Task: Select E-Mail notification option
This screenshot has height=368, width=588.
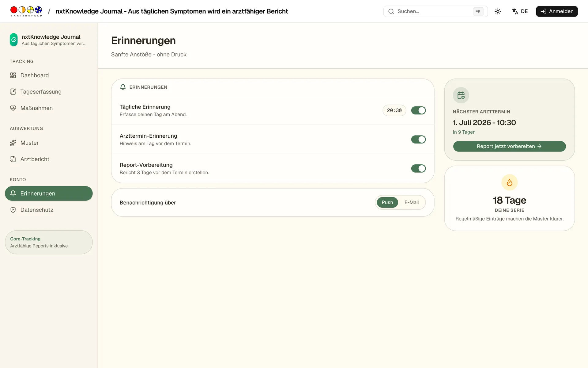Action: coord(412,202)
